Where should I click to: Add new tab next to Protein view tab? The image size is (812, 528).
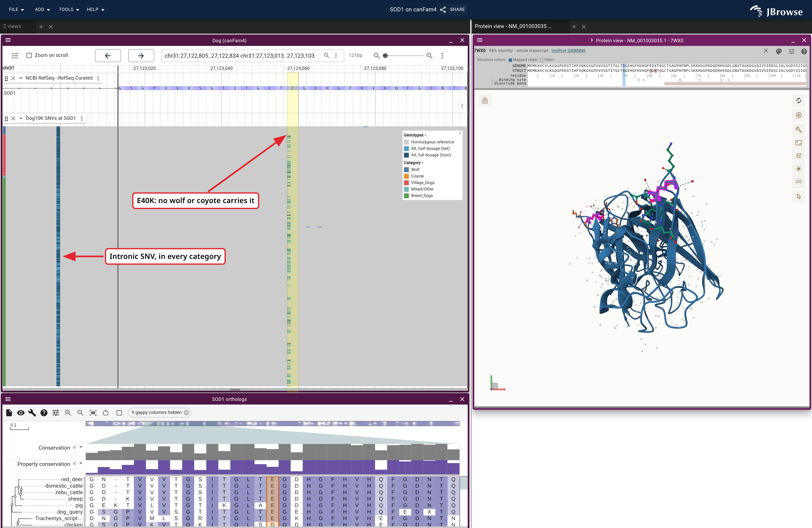tap(574, 27)
